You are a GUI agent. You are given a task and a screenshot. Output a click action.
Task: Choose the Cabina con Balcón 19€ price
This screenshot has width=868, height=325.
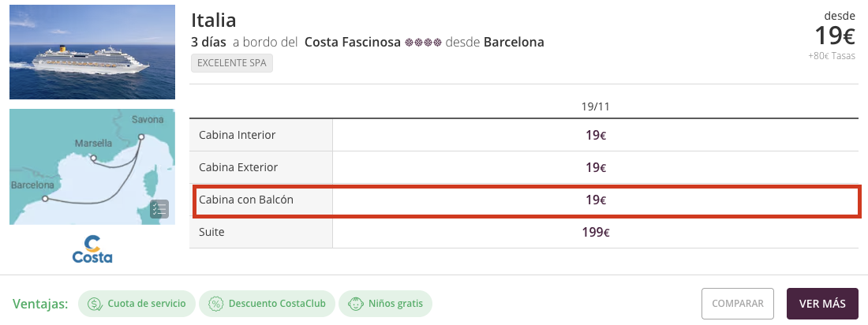(x=596, y=200)
